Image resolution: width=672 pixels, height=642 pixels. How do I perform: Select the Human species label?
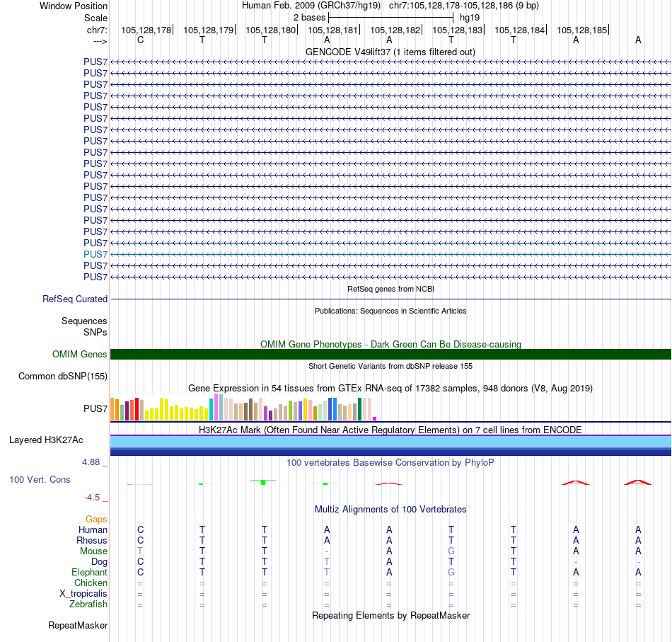pyautogui.click(x=93, y=530)
